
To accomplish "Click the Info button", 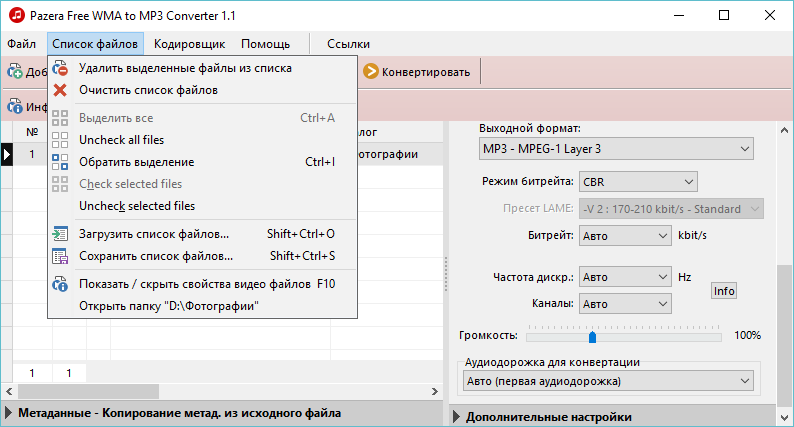I will 724,291.
